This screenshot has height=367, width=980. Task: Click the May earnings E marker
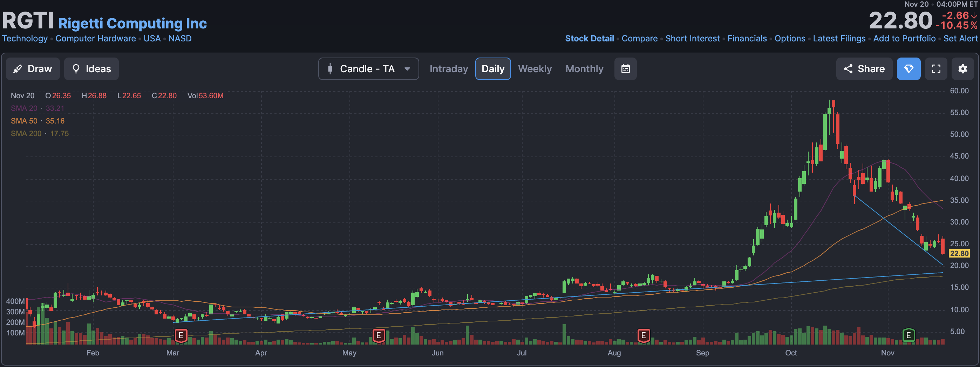point(379,336)
